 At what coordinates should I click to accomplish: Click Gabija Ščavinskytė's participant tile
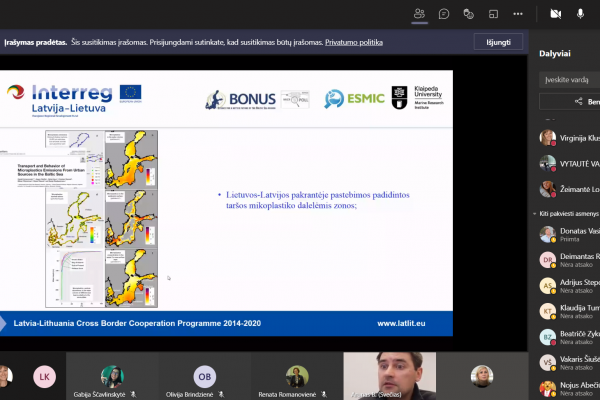pos(112,376)
